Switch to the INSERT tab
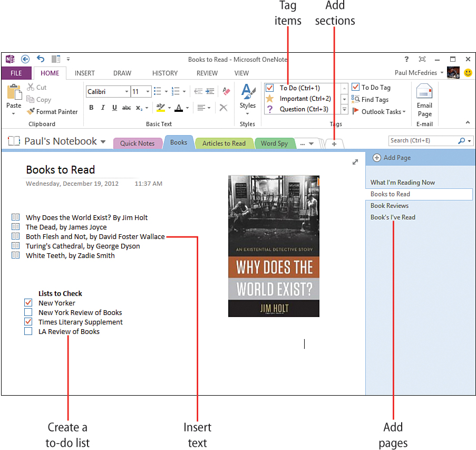Screen dimensions: 476x450 pos(85,73)
